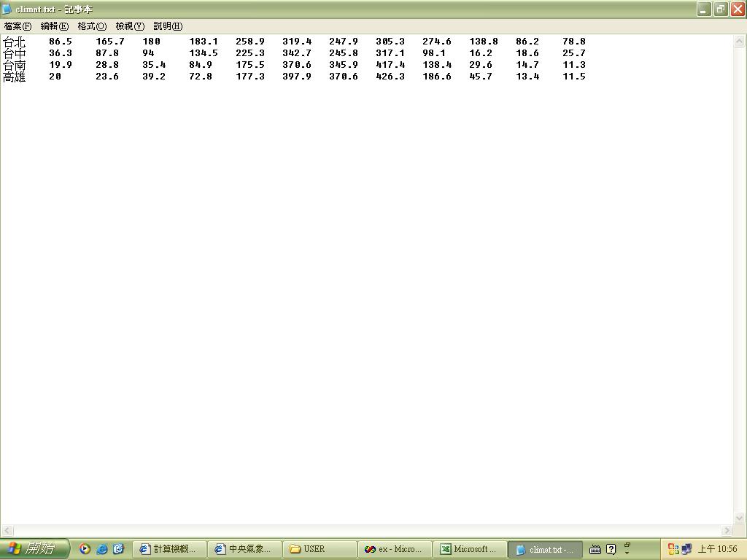
Task: Open the 檢視(V) menu
Action: (x=130, y=26)
